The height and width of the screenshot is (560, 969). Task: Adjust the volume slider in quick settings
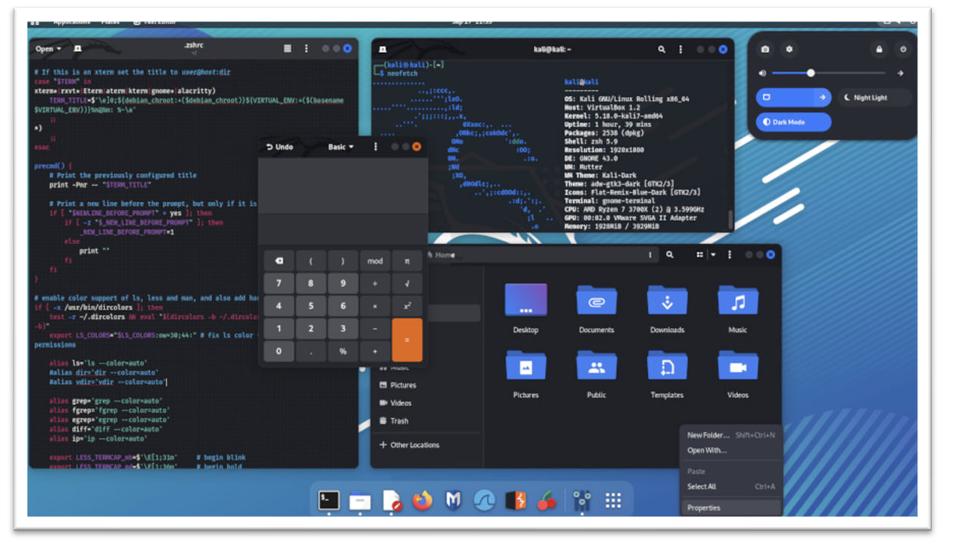[x=811, y=73]
